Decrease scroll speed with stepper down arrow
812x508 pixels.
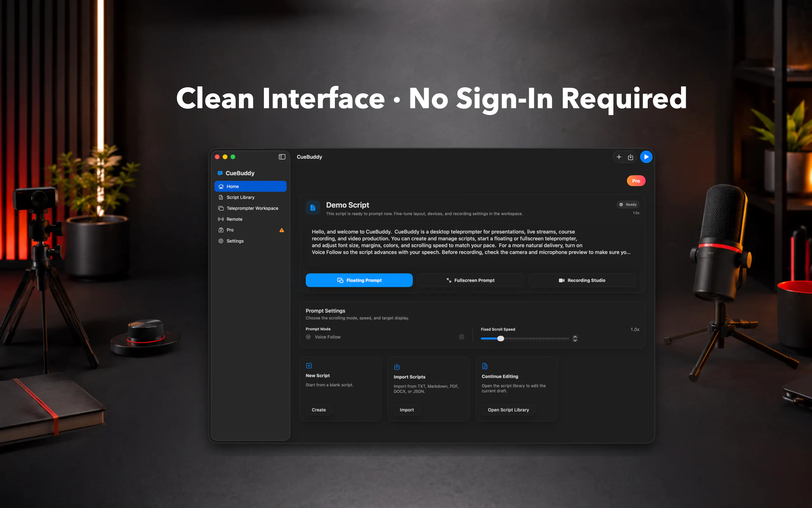pos(575,340)
